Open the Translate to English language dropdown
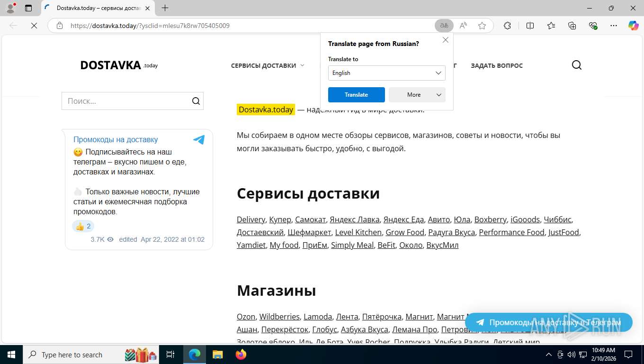This screenshot has width=644, height=364. [x=387, y=73]
